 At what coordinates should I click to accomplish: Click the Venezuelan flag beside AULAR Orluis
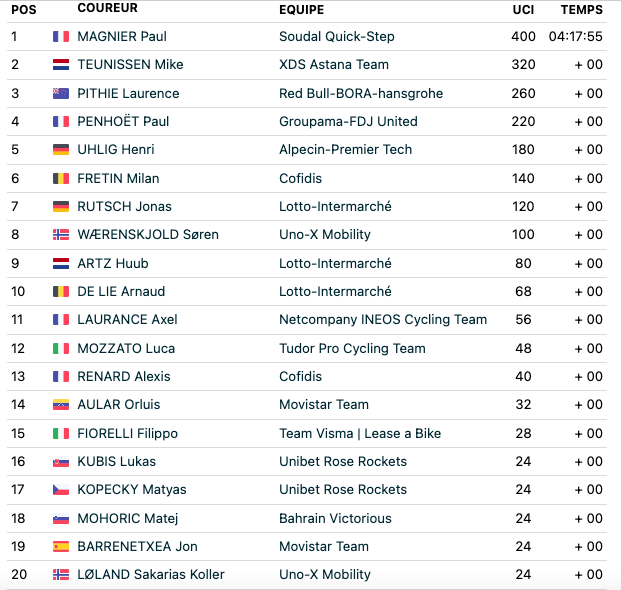61,405
